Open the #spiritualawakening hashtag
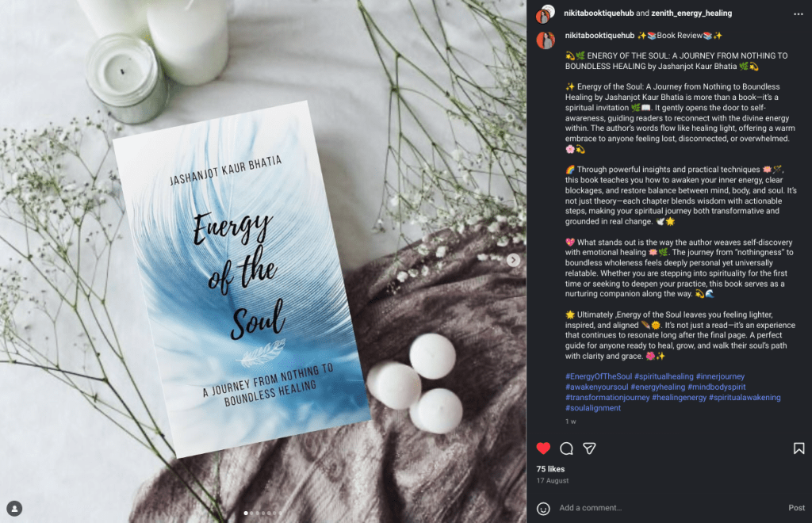This screenshot has height=523, width=812. pos(744,397)
